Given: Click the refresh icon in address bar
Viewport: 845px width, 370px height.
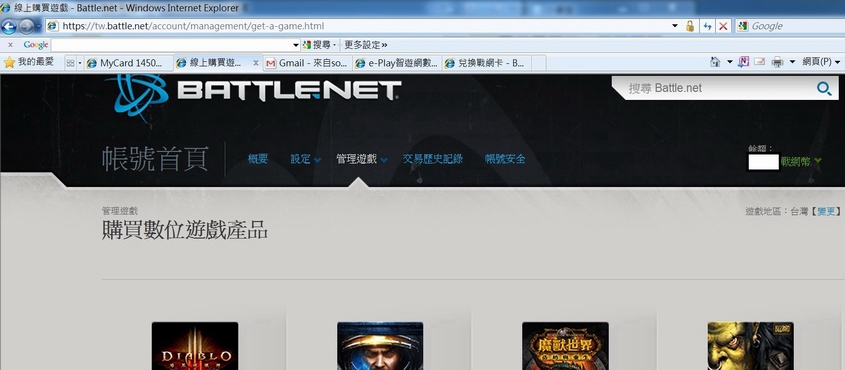Looking at the screenshot, I should point(707,26).
